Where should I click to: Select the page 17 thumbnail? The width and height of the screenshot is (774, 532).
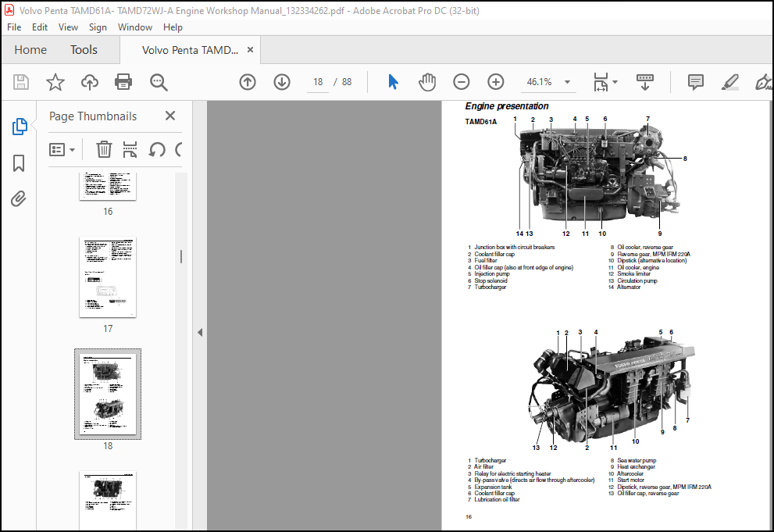click(x=108, y=277)
